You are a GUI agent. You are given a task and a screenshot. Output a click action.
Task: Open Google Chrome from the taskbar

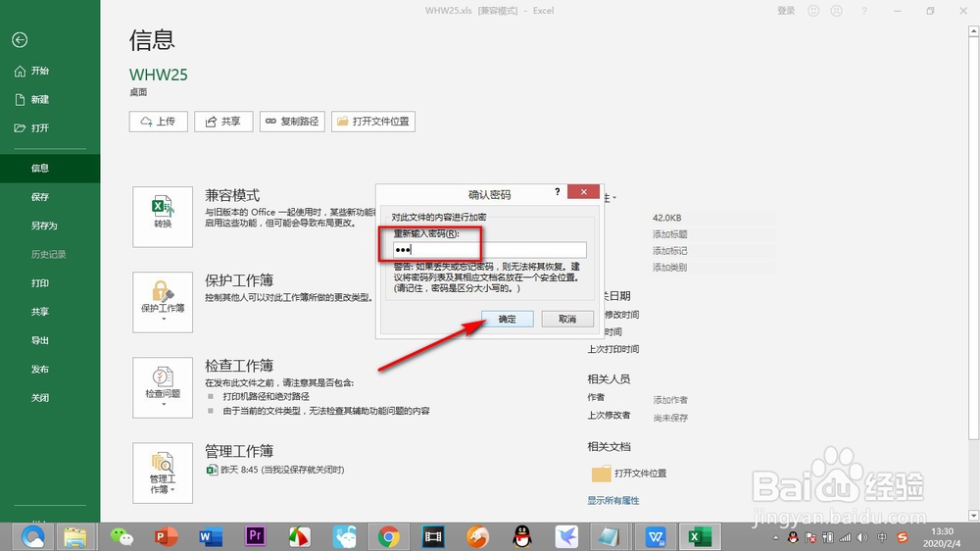[x=389, y=536]
